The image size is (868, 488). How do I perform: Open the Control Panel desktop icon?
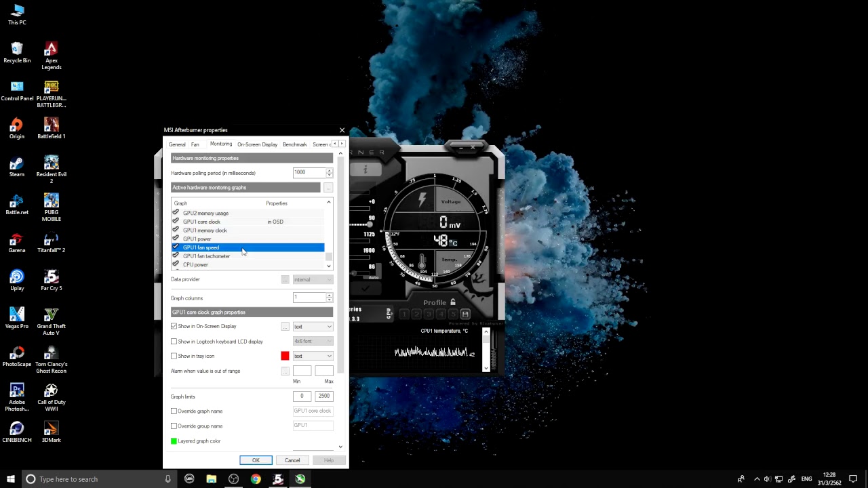click(x=17, y=91)
